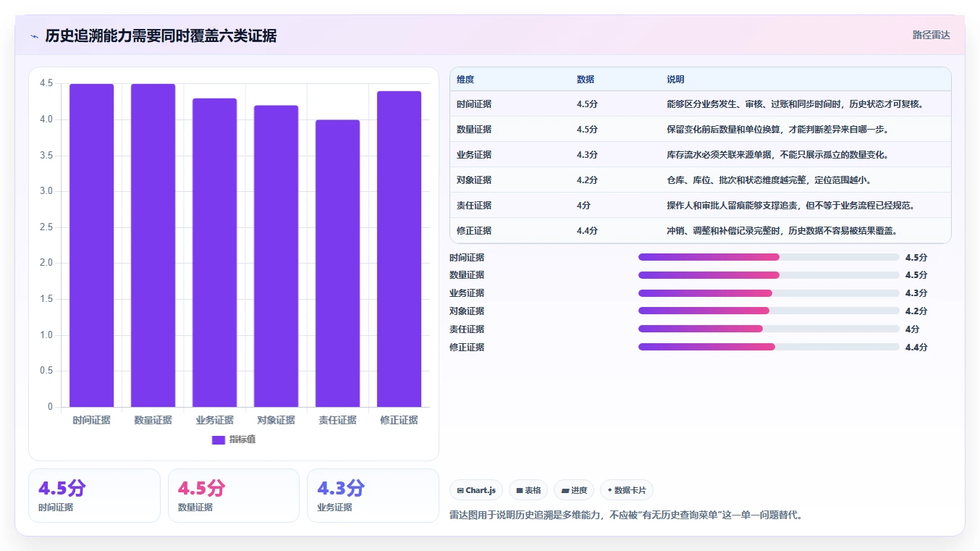Select 责任证据 cell in the table
The height and width of the screenshot is (551, 980).
click(x=474, y=206)
